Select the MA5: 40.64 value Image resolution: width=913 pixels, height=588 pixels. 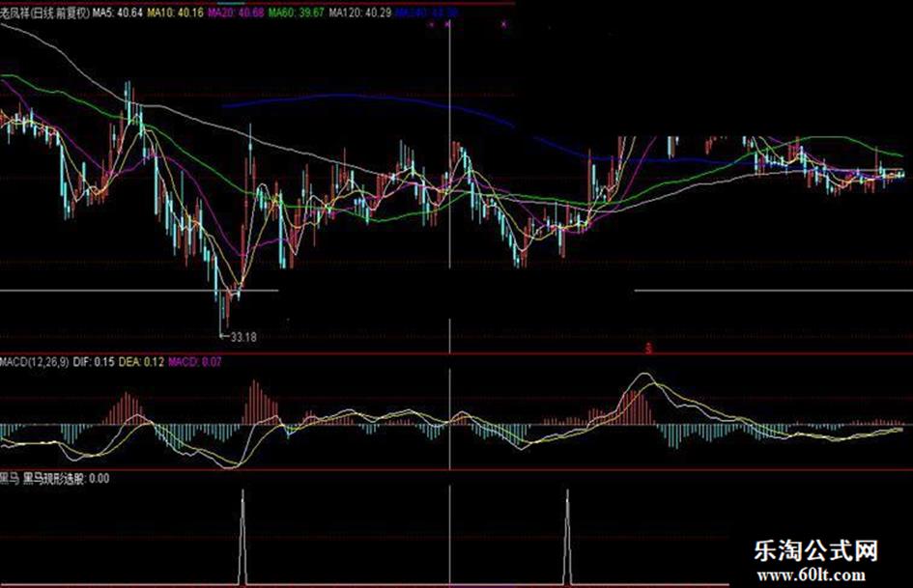point(118,13)
